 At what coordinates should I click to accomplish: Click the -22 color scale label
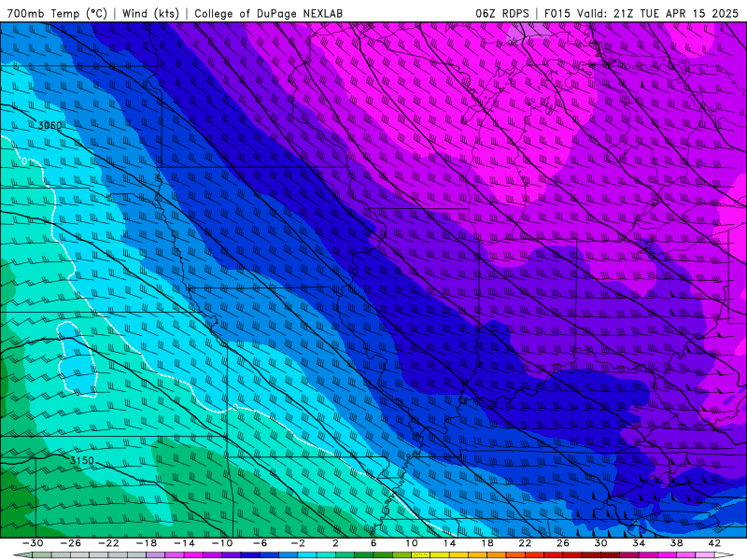[x=108, y=543]
